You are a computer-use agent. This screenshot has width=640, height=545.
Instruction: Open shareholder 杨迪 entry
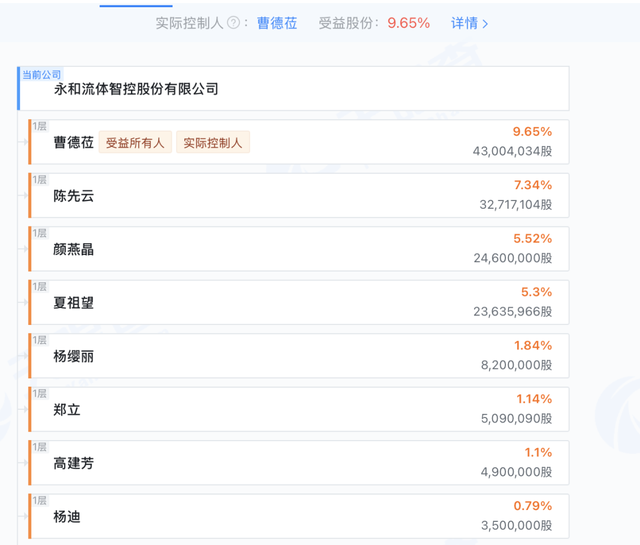coord(67,517)
